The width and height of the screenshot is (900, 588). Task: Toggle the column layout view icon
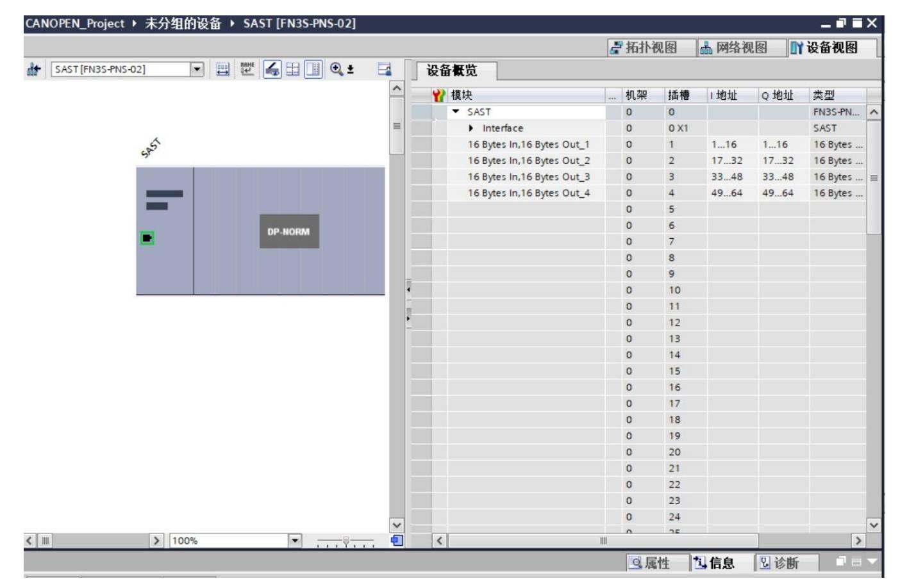click(313, 69)
